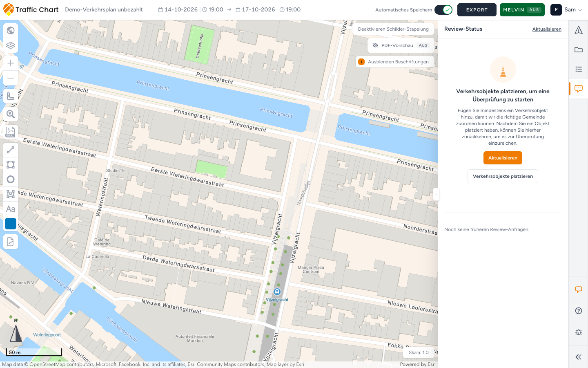Toggle the MELVIN AUS button
This screenshot has width=588, height=368.
point(522,10)
